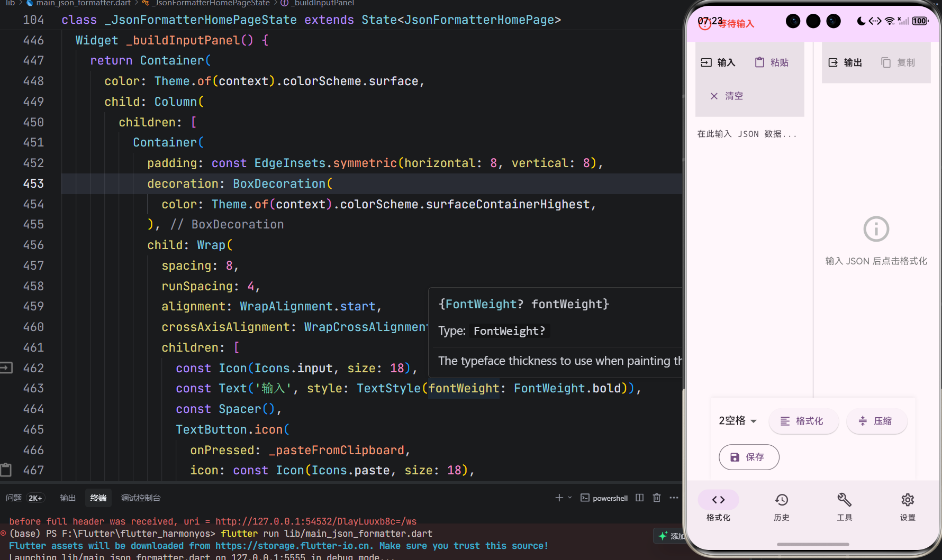Switch to the 调试控制台 debug console tab
942x560 pixels.
[x=141, y=498]
